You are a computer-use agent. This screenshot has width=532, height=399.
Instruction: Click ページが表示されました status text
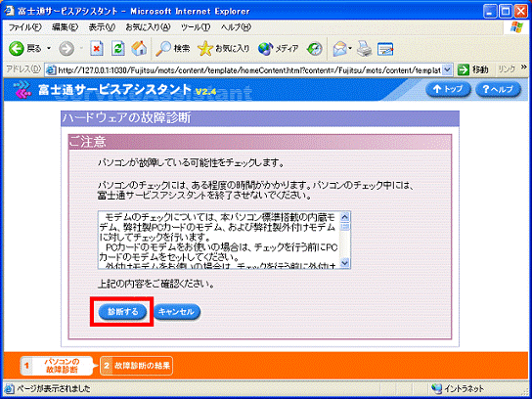coord(54,389)
